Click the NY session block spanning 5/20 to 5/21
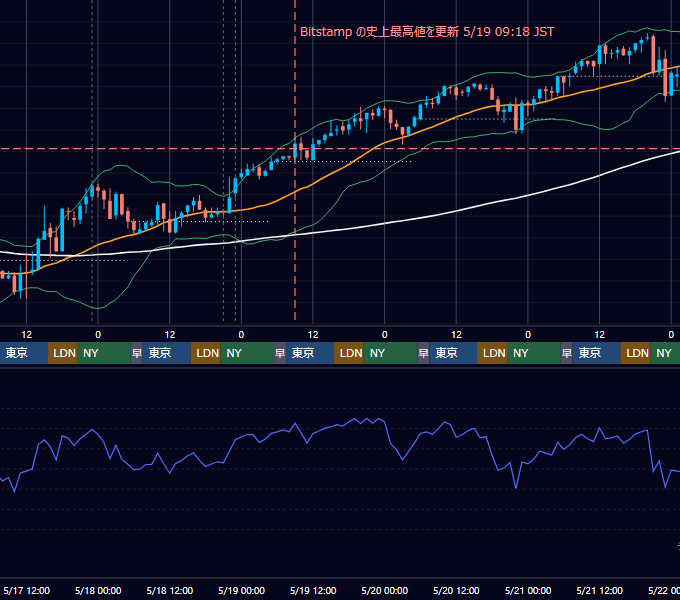680x600 pixels. coord(534,353)
